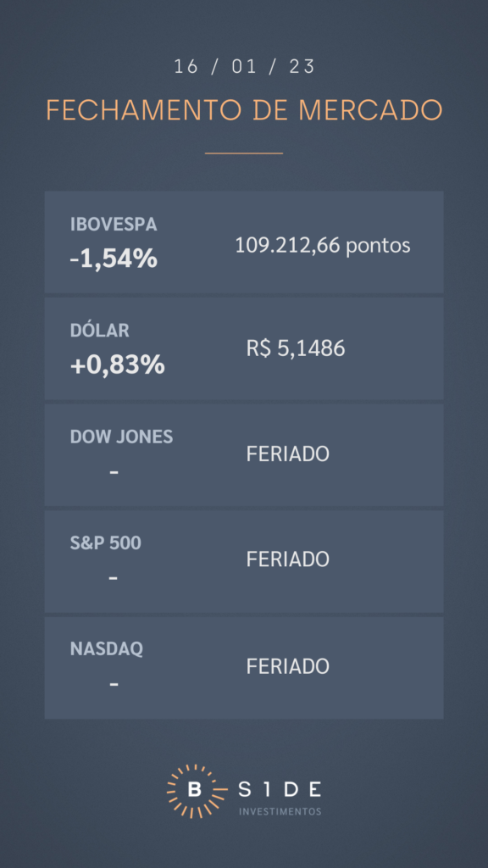Click the dash under DOW JONES
Viewport: 488px width, 868px height.
point(114,472)
